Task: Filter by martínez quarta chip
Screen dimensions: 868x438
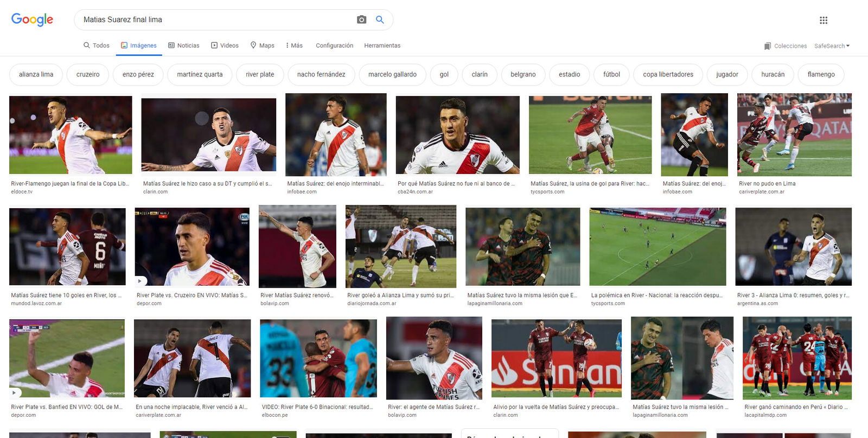Action: [200, 74]
